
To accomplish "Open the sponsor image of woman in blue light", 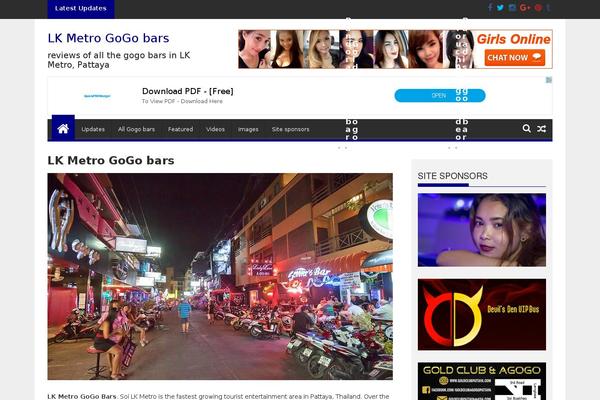I will pos(482,230).
